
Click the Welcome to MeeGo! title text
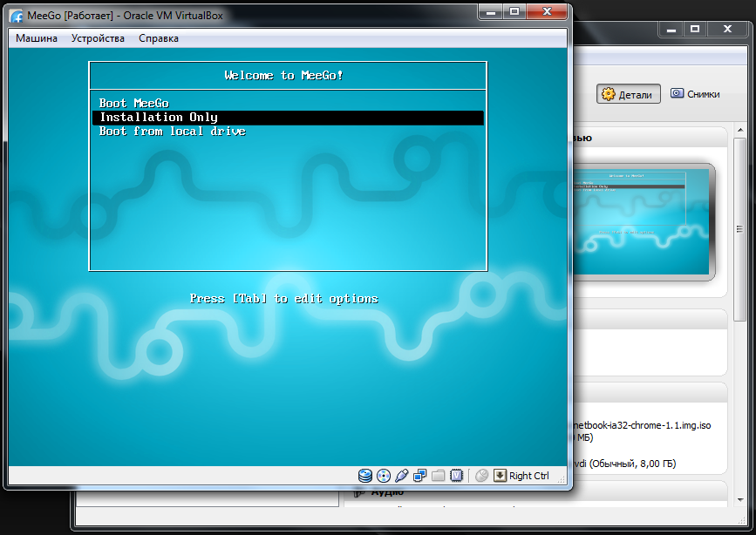click(284, 76)
